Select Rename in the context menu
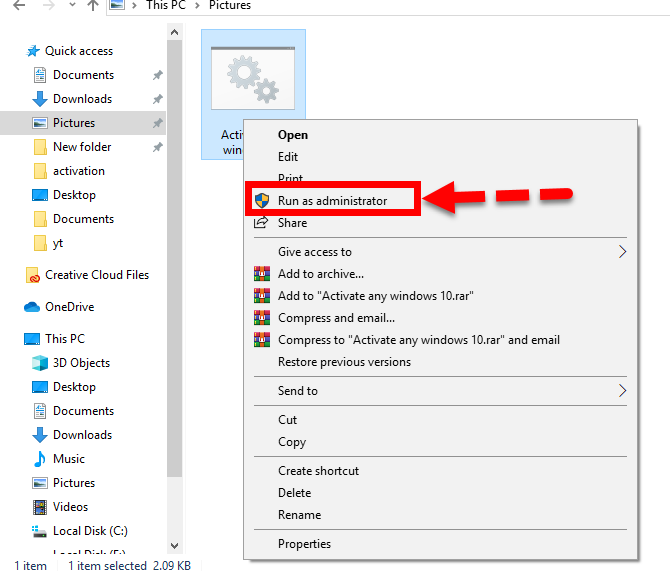 (299, 515)
